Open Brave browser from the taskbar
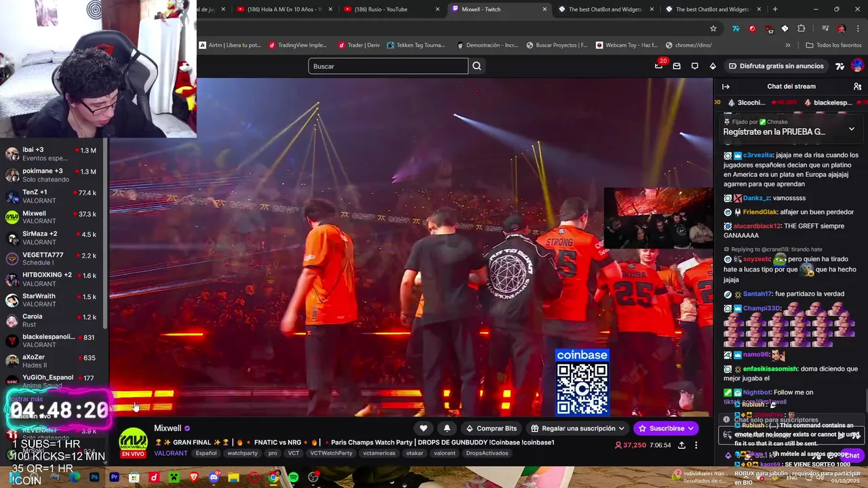The width and height of the screenshot is (868, 488). [x=194, y=478]
